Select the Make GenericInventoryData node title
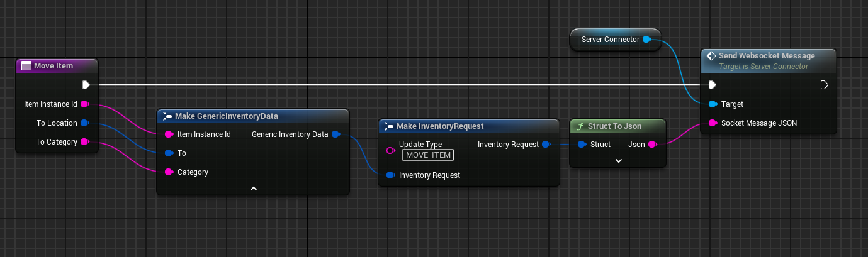The image size is (868, 257). 227,116
